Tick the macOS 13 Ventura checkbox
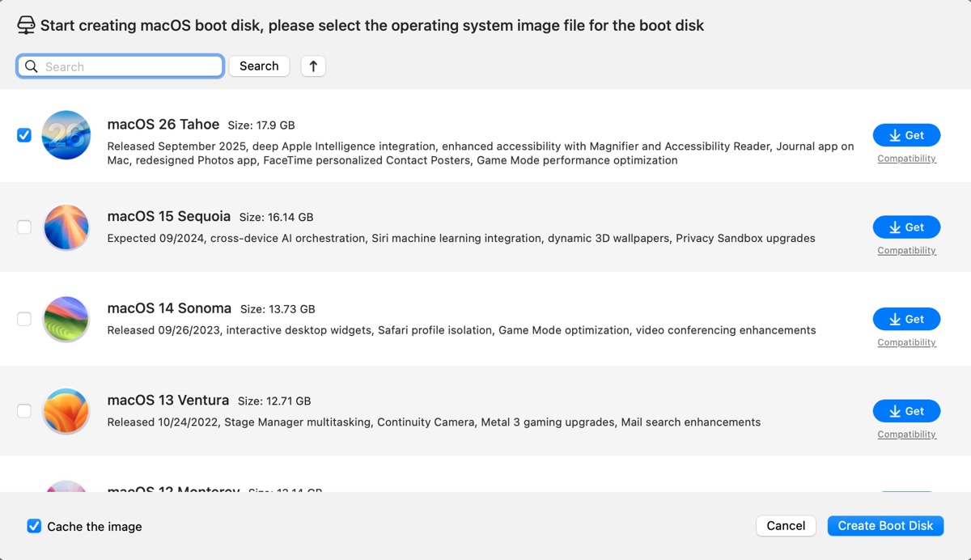 24,411
